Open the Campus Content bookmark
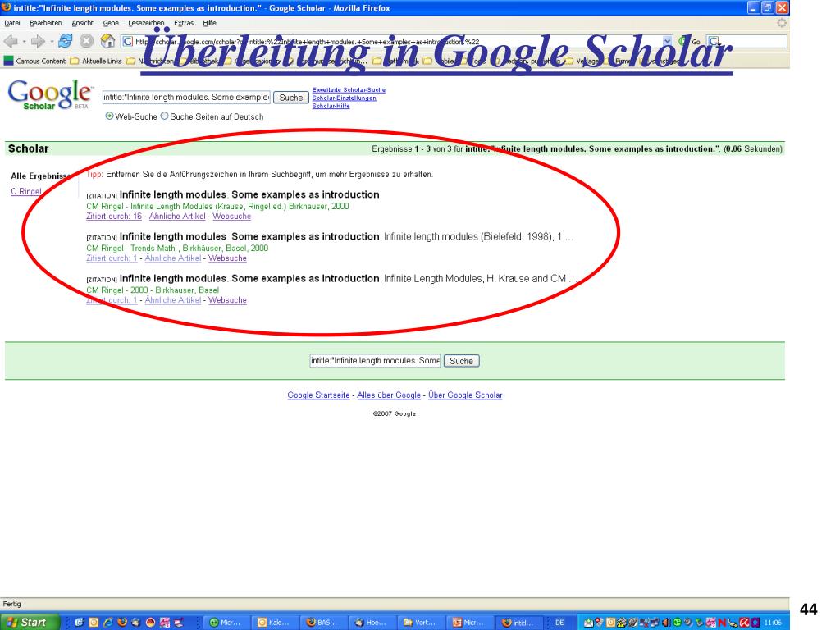 pos(34,61)
